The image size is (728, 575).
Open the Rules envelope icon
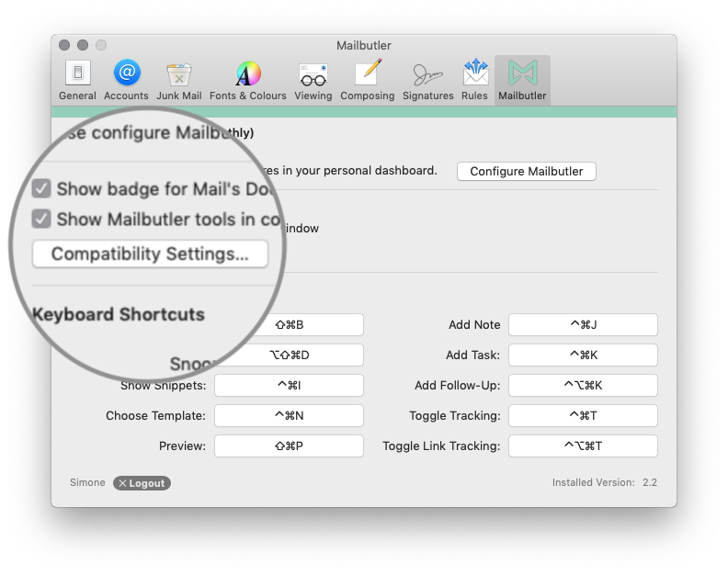(475, 73)
